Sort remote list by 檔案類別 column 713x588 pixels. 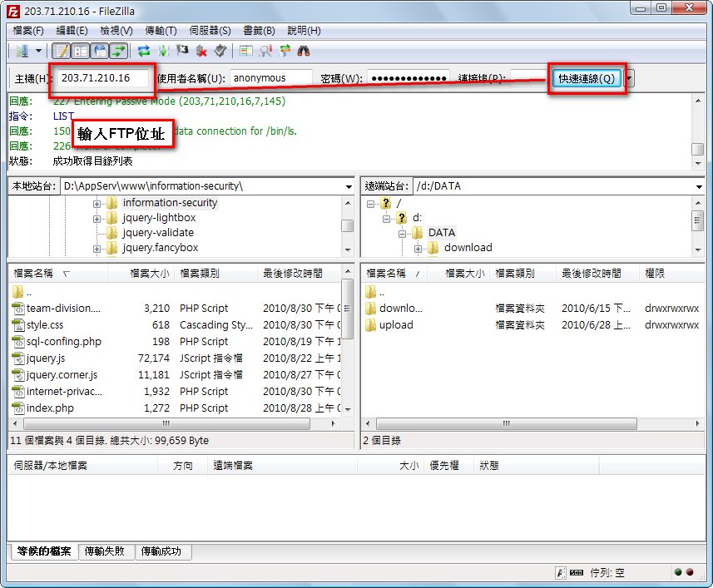click(x=523, y=273)
